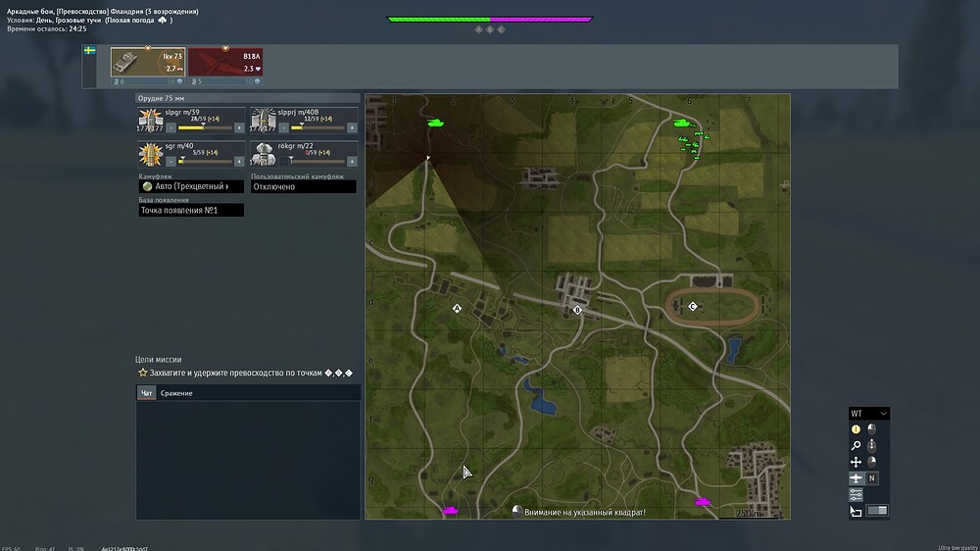The height and width of the screenshot is (551, 980).
Task: Select the green tank spawn in square A2
Action: [x=436, y=123]
